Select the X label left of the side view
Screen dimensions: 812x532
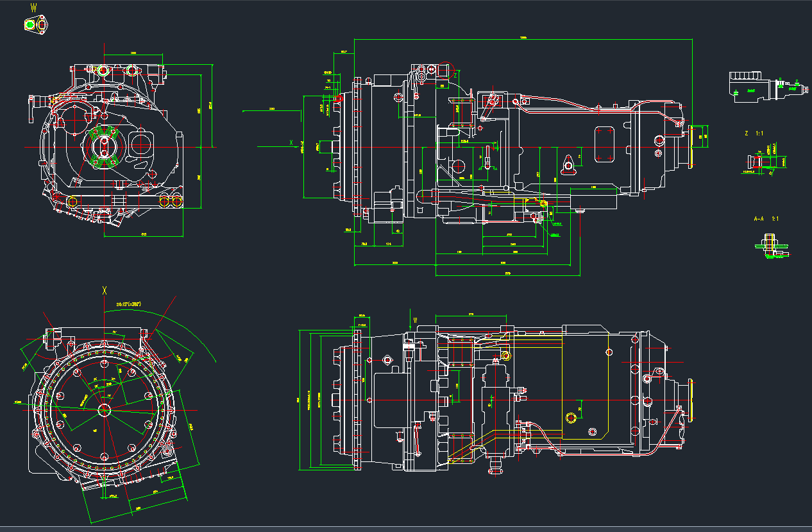pos(291,142)
